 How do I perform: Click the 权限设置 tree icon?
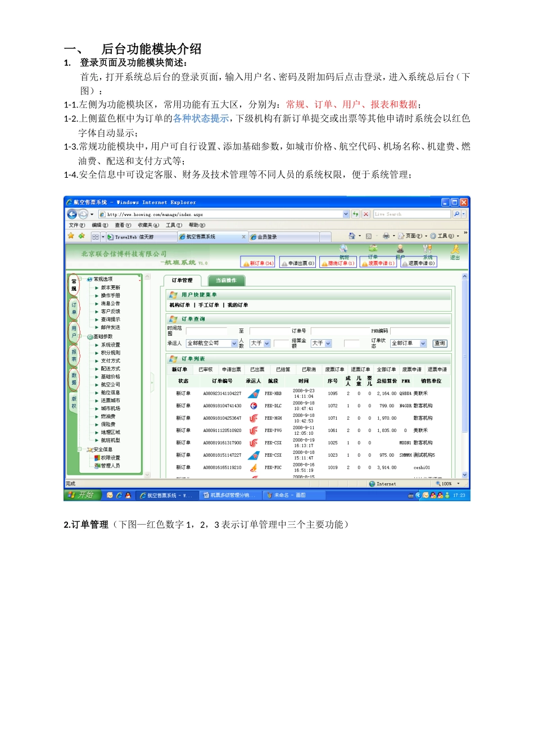pos(97,458)
